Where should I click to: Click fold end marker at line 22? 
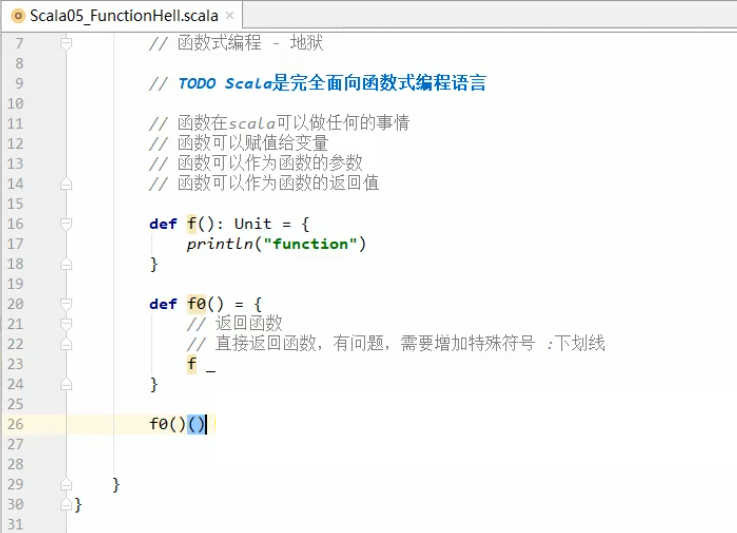coord(66,344)
